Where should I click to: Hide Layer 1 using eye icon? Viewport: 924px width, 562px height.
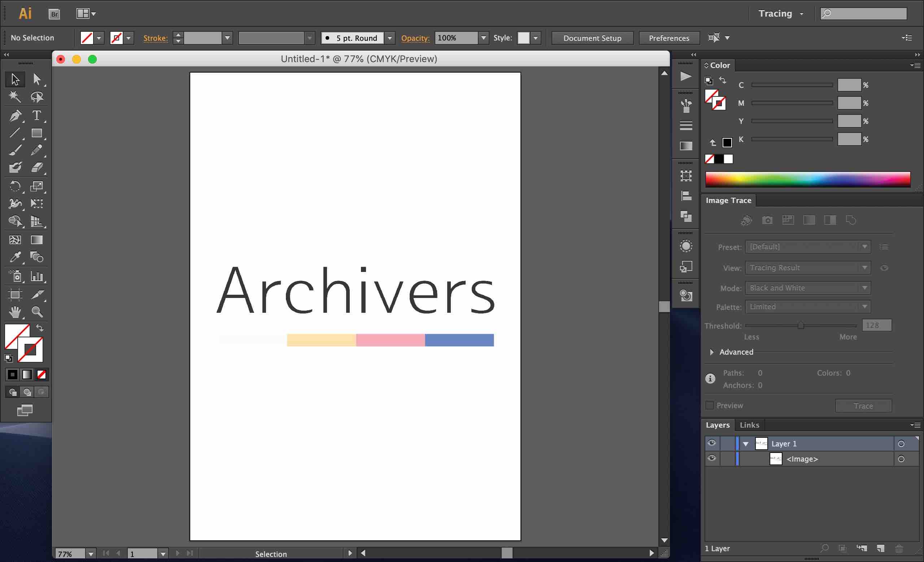(711, 444)
